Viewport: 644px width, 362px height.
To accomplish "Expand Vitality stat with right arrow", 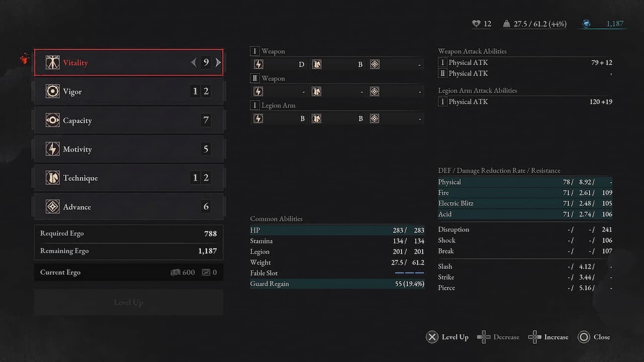I will pos(218,62).
